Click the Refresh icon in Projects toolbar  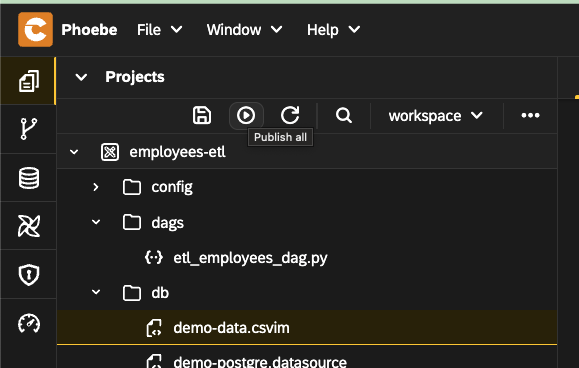coord(290,115)
